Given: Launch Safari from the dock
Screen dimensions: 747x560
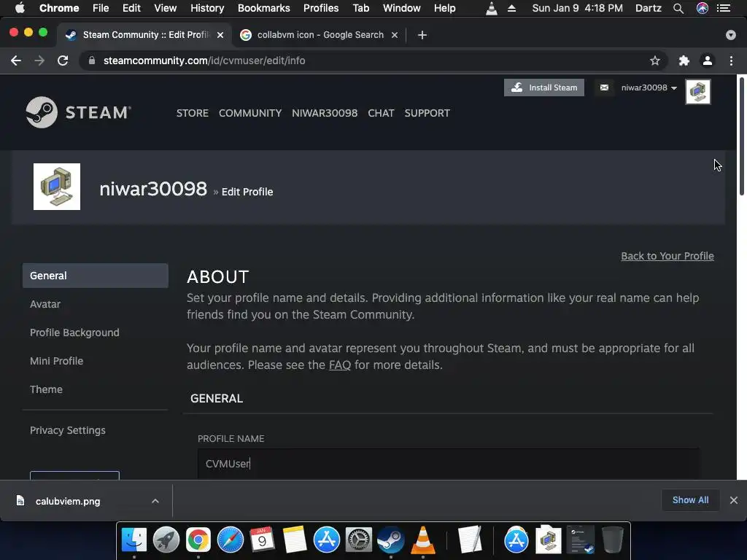Looking at the screenshot, I should click(x=230, y=540).
